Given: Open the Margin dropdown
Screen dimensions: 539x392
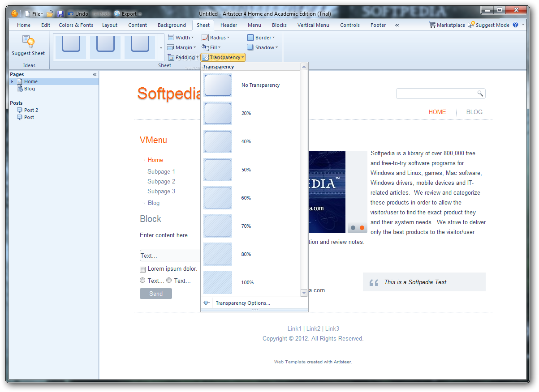Looking at the screenshot, I should coord(181,47).
